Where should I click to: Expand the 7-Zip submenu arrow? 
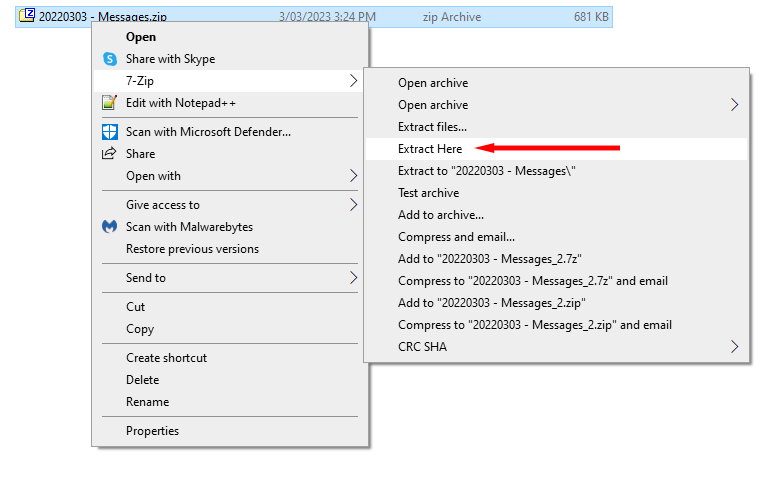tap(353, 81)
